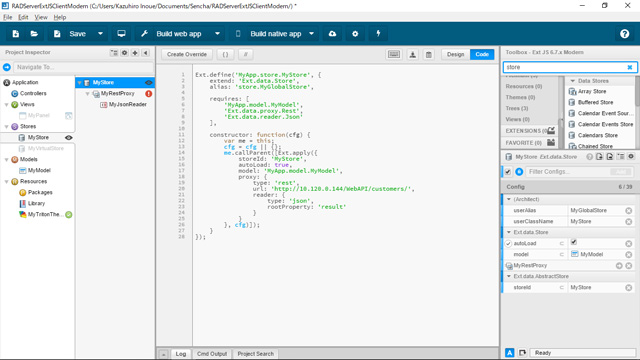The image size is (640, 360).
Task: Click the Project Inspector tree-view icon
Action: click(x=114, y=53)
